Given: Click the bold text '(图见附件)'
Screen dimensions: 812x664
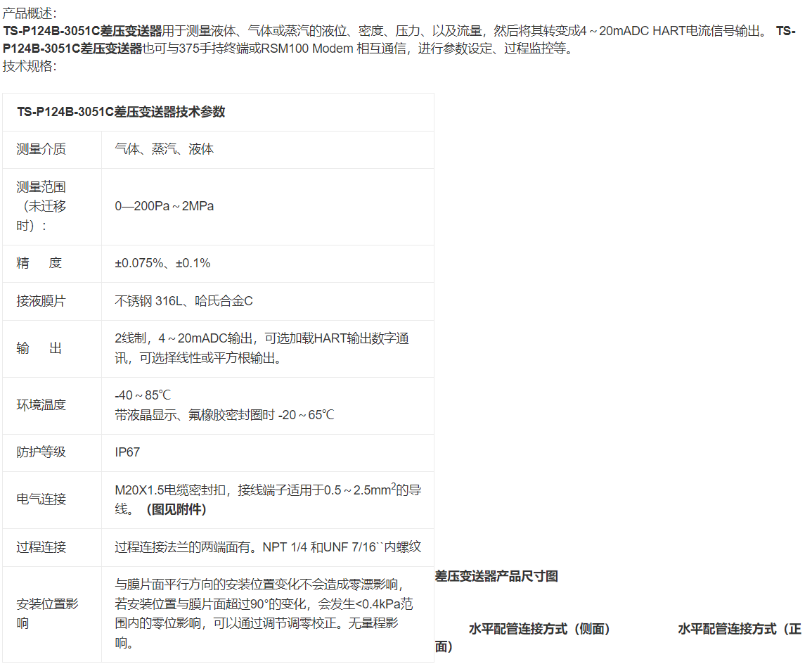Looking at the screenshot, I should click(x=176, y=510).
